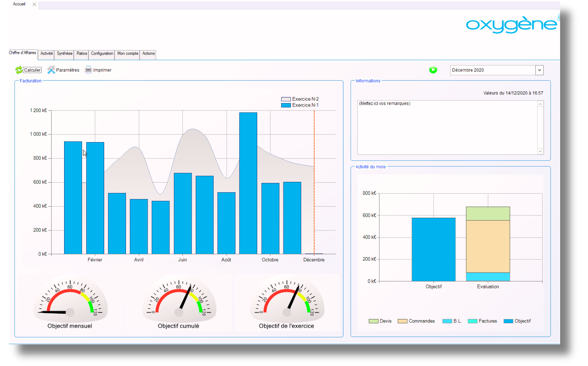Click in the remarks text box

point(446,127)
